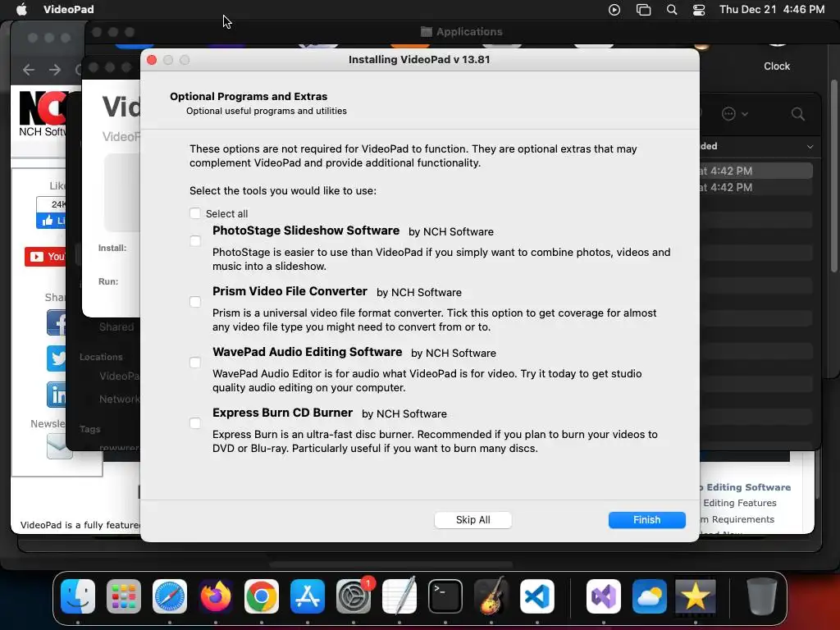Launch Terminal from the Dock
The image size is (840, 630).
point(445,596)
